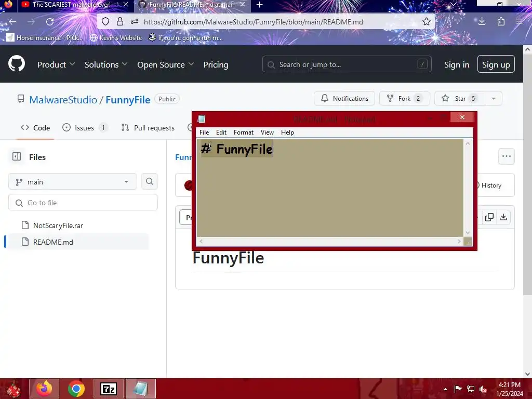Click the Horse Insurance bookmark

tap(45, 37)
